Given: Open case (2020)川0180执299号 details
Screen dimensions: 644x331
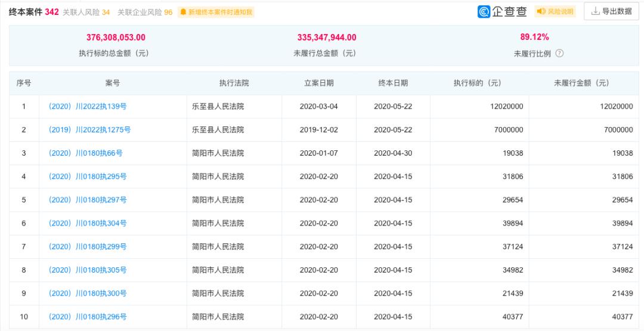Looking at the screenshot, I should 88,246.
